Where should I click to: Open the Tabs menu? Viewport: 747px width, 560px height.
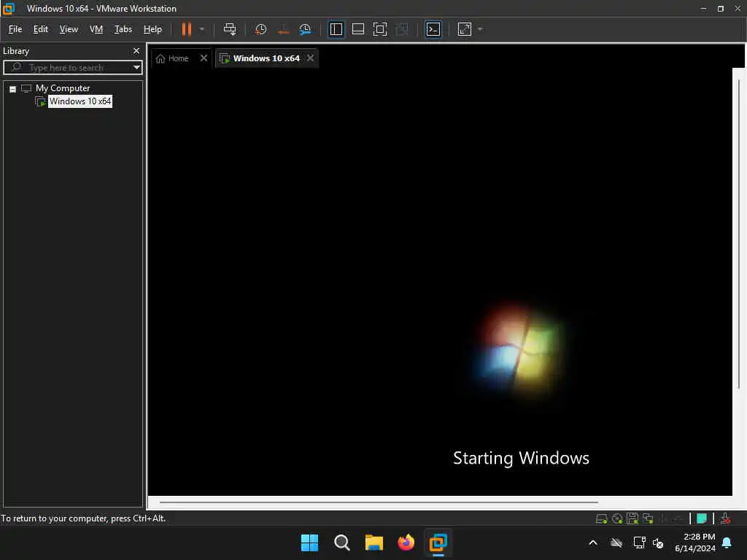[x=123, y=29]
